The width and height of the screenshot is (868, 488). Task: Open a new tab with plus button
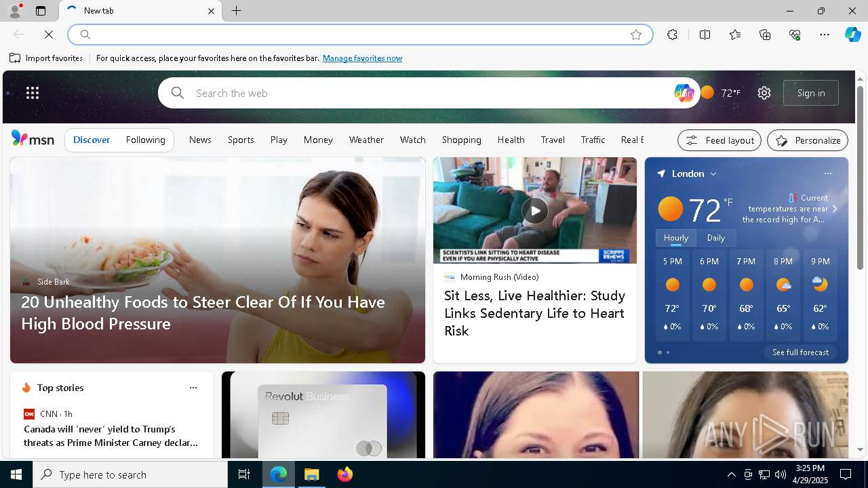pos(236,11)
